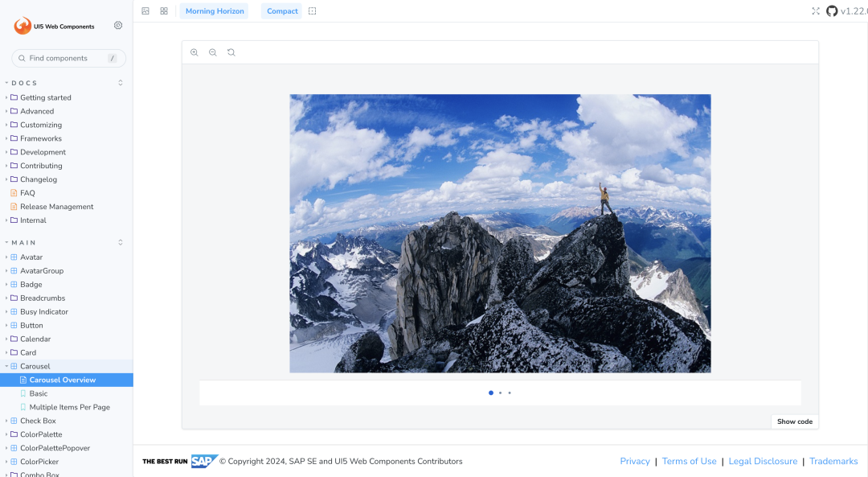
Task: Expand the Contributing folder
Action: tap(41, 166)
